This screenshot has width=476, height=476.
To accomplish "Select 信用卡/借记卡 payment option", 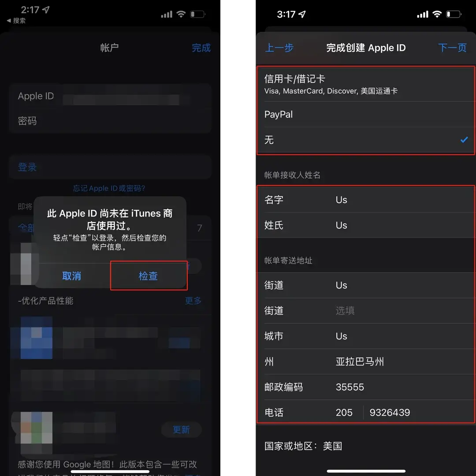I will pyautogui.click(x=353, y=84).
